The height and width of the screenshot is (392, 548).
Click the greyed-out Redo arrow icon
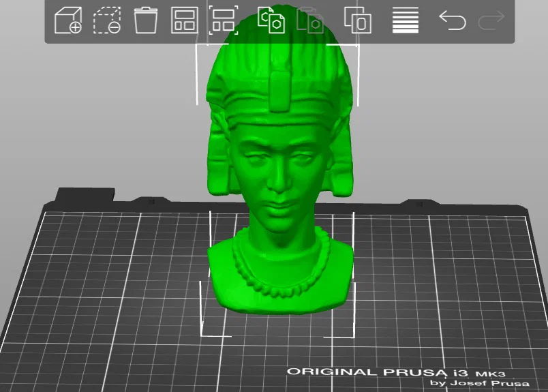tap(491, 20)
